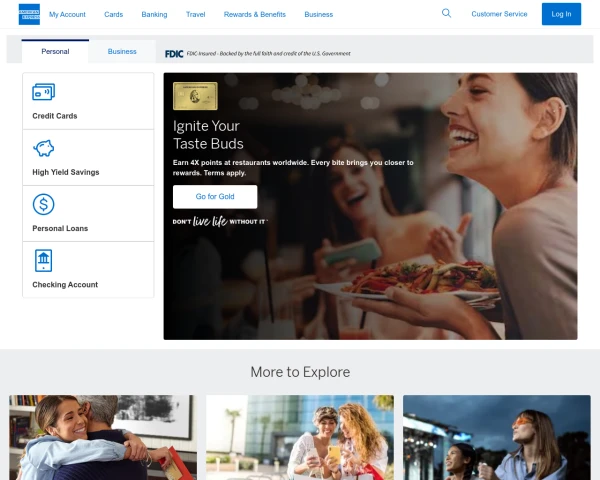The height and width of the screenshot is (480, 600).
Task: Click the Checking Account bank icon
Action: [44, 260]
